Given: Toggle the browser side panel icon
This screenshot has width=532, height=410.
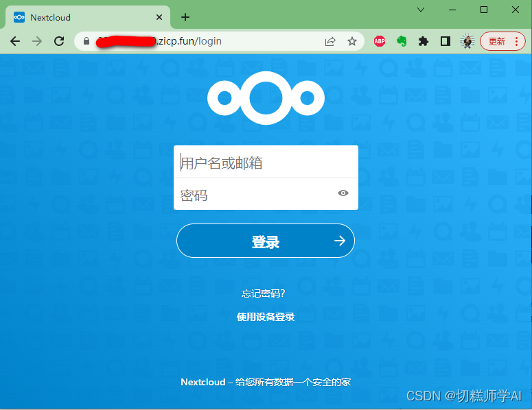Looking at the screenshot, I should tap(445, 41).
